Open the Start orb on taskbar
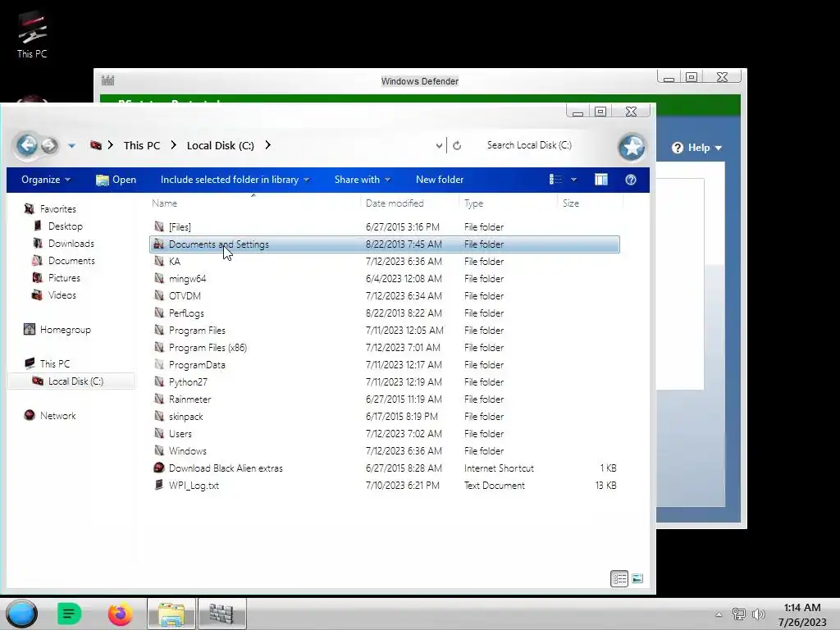 point(21,614)
